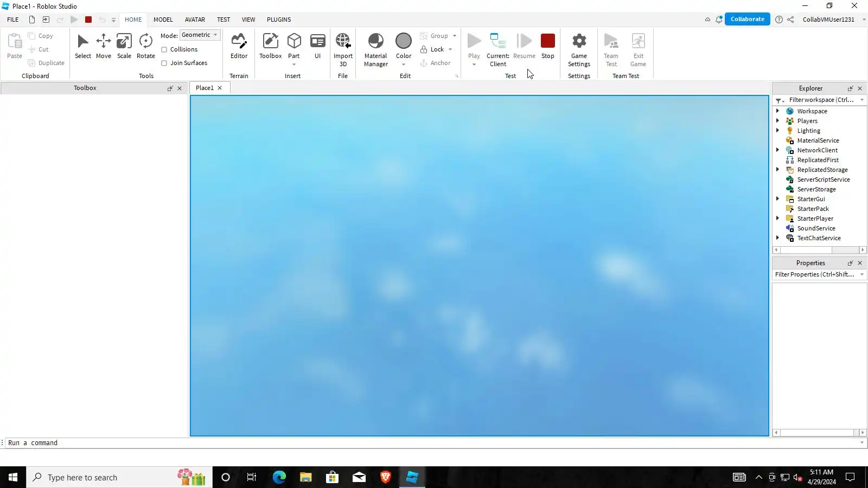Screen dimensions: 868x488
Task: Click the notifications bell icon
Action: pyautogui.click(x=719, y=20)
